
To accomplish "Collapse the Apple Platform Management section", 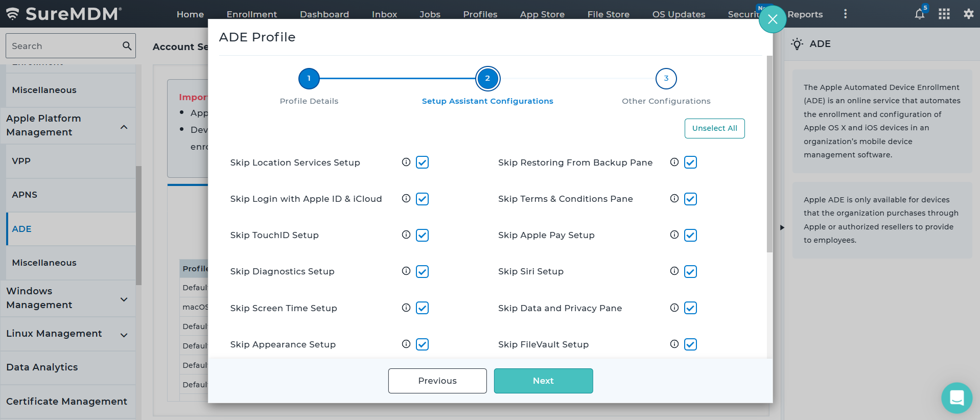I will click(x=124, y=127).
